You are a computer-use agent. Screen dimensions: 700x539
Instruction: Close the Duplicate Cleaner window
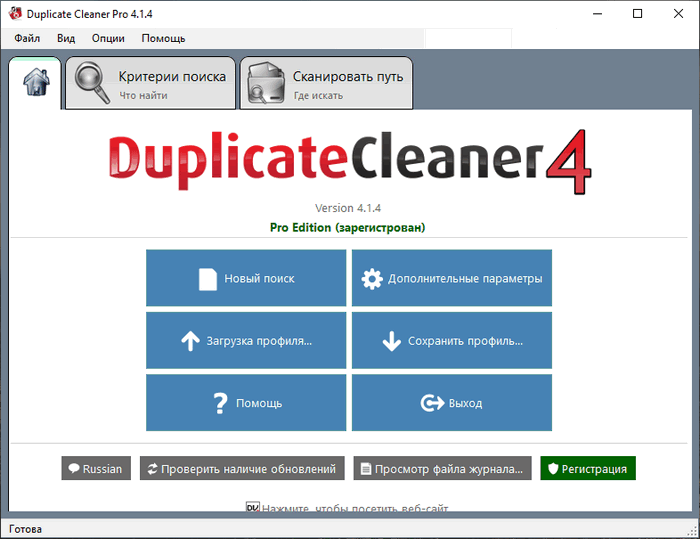(678, 14)
